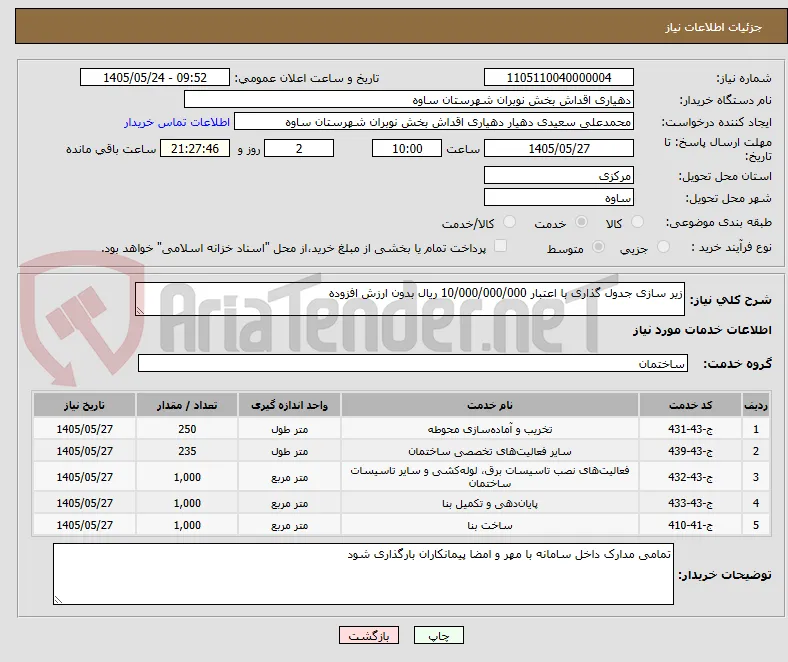Click the واحد اندازه گیری column header
Viewport: 788px width, 662px height.
coord(289,405)
